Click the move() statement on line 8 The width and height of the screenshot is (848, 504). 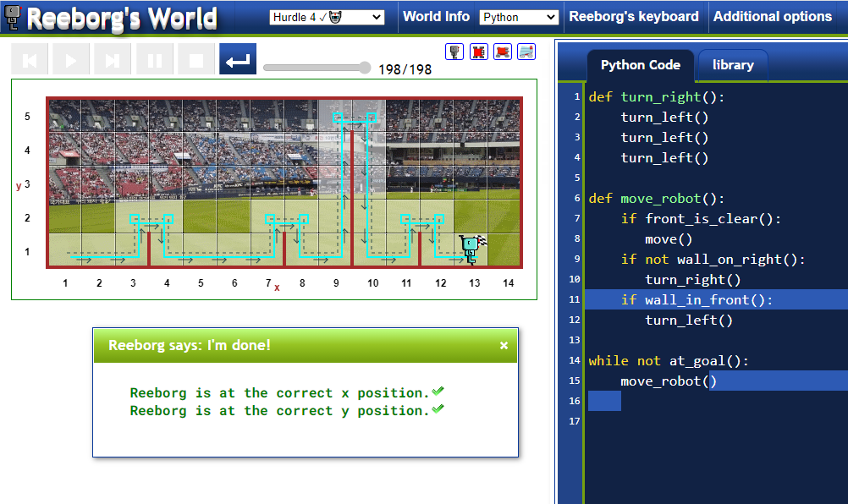tap(669, 239)
